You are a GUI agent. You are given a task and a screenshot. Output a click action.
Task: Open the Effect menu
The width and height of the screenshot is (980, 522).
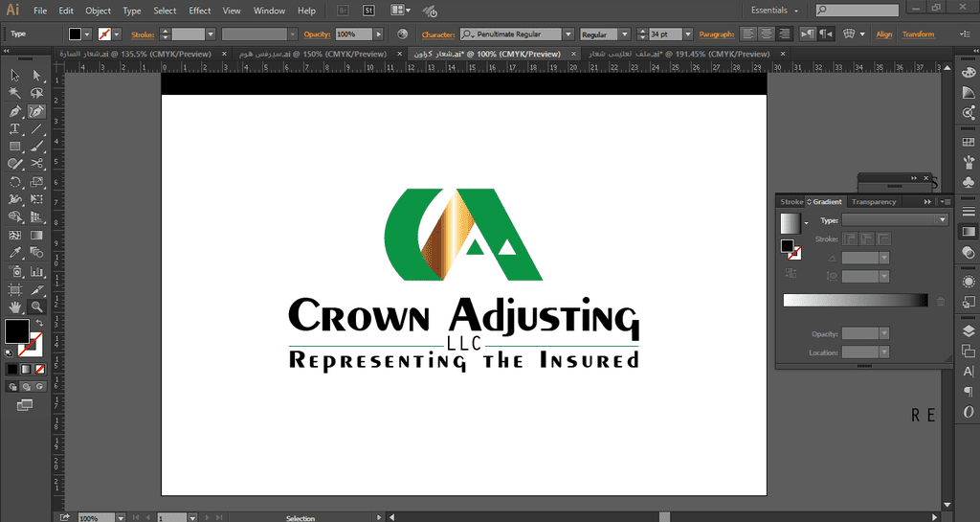click(200, 11)
